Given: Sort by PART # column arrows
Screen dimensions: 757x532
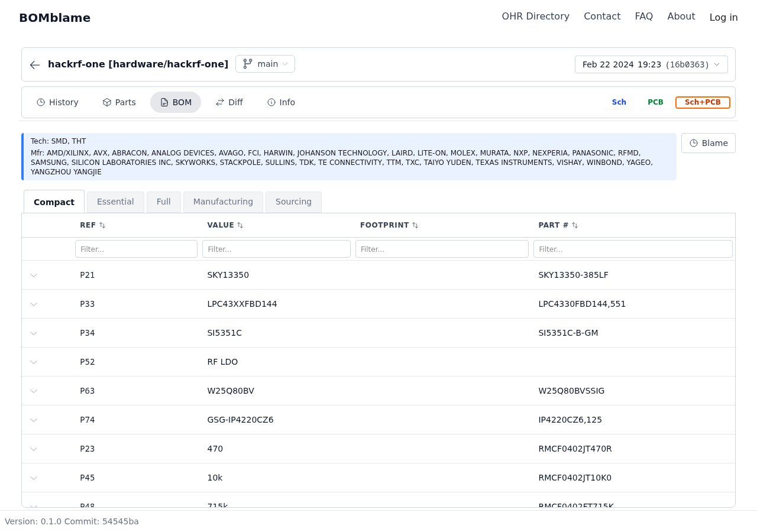Looking at the screenshot, I should tap(575, 225).
